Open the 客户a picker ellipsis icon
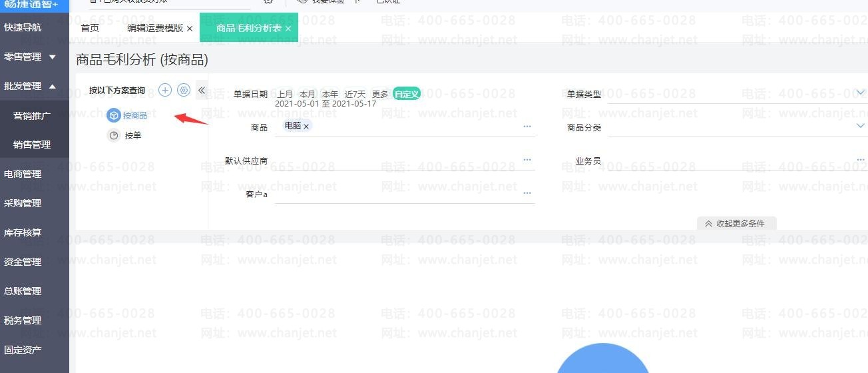This screenshot has width=868, height=373. click(x=527, y=193)
